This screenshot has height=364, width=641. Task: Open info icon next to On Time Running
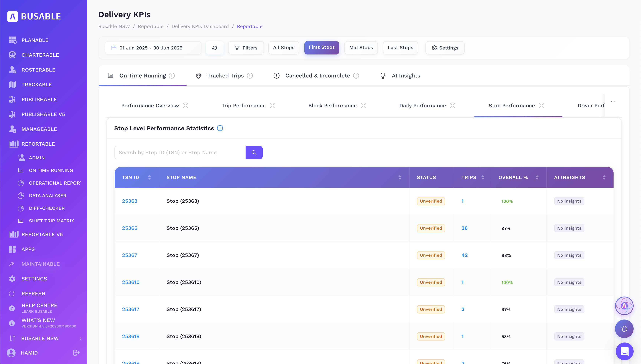(x=172, y=76)
